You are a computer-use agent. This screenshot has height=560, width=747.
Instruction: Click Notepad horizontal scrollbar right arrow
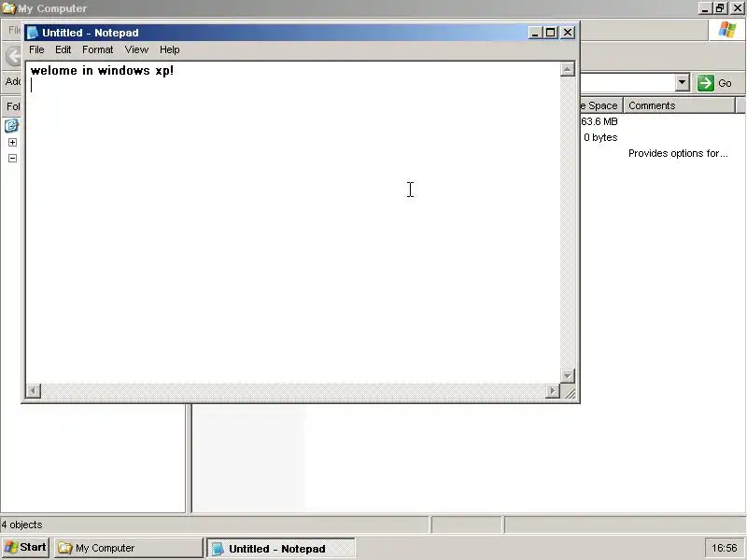[553, 391]
